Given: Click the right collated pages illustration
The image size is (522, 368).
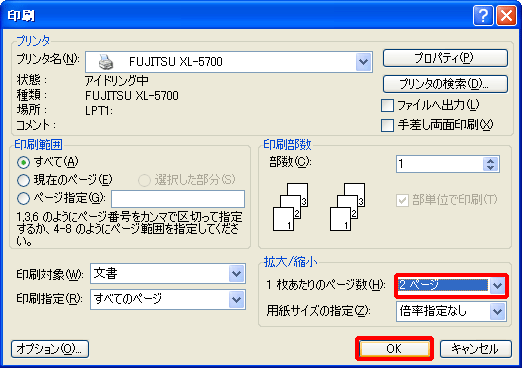Looking at the screenshot, I should coord(347,207).
